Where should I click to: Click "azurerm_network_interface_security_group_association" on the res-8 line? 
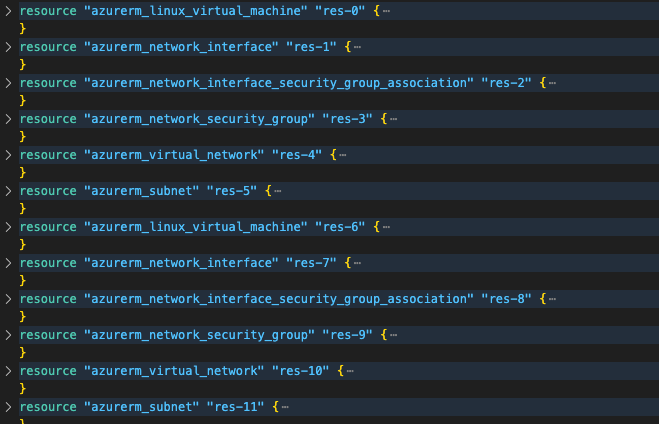pos(279,299)
